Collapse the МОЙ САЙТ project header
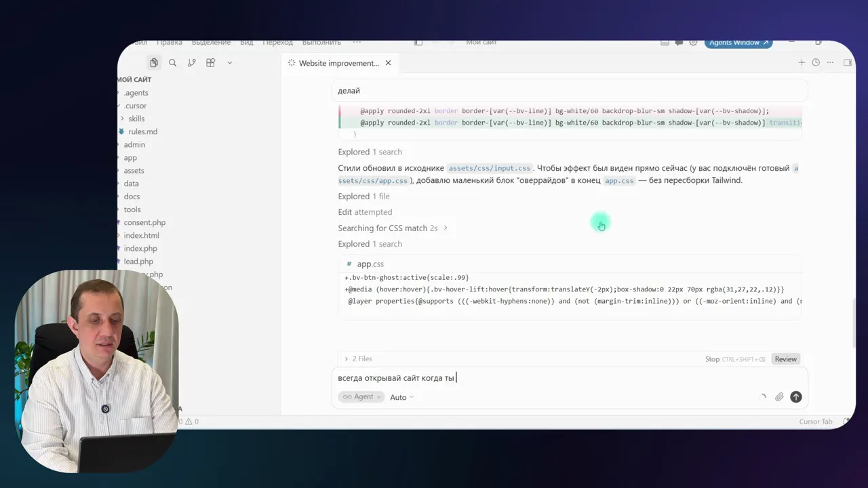 coord(134,80)
